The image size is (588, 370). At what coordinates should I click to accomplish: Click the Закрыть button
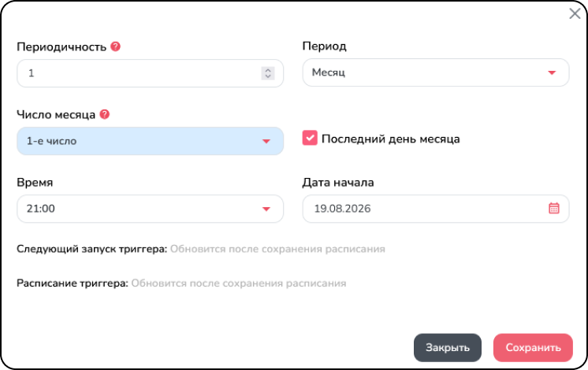(448, 347)
